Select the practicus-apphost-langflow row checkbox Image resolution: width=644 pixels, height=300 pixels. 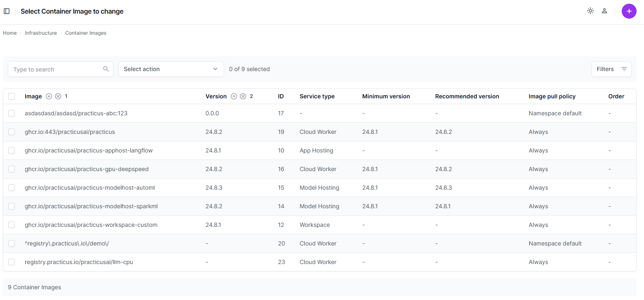[x=12, y=150]
